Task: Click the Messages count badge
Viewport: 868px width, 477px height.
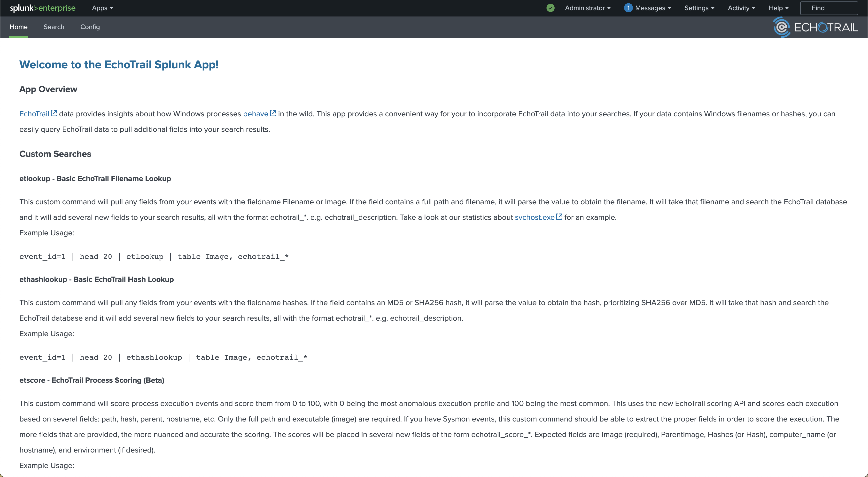Action: [628, 8]
